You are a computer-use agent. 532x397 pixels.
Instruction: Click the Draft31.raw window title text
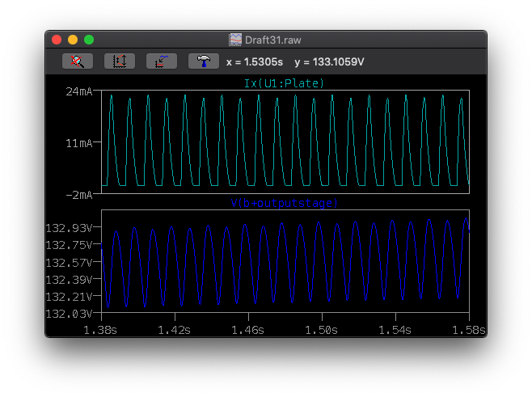272,40
